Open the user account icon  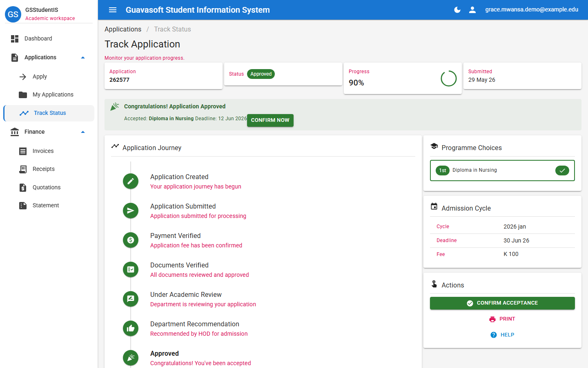[x=472, y=10]
